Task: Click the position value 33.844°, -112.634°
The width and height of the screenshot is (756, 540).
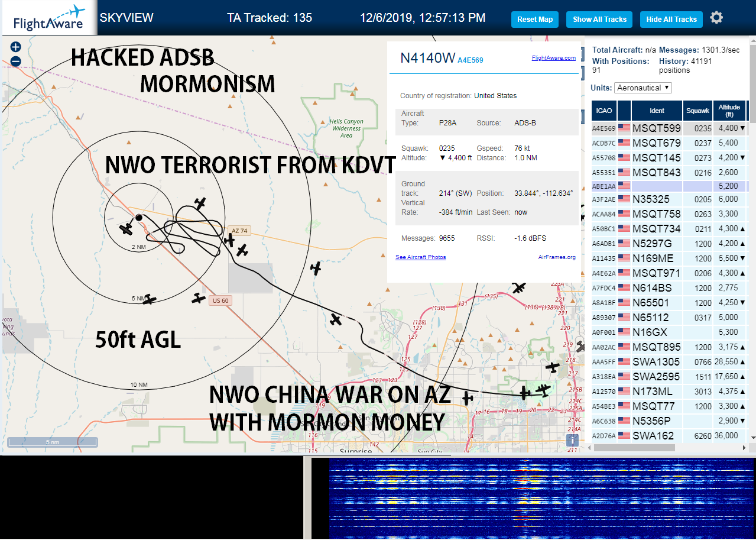Action: (x=544, y=193)
